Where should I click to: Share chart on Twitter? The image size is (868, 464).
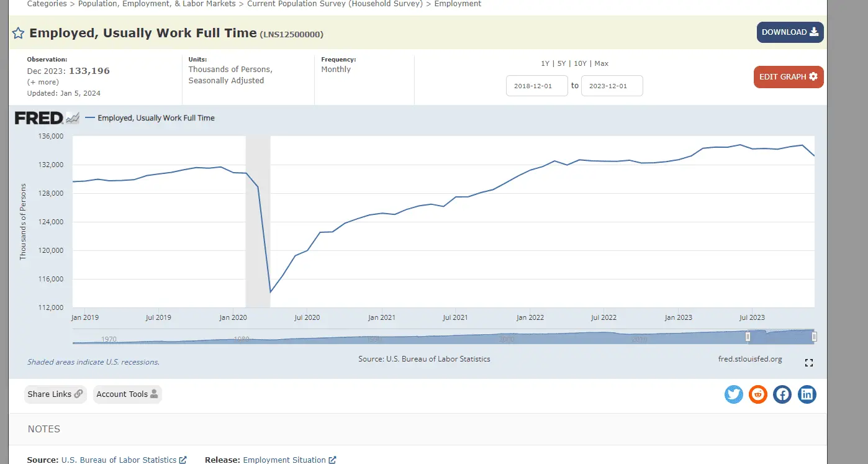[x=733, y=394]
